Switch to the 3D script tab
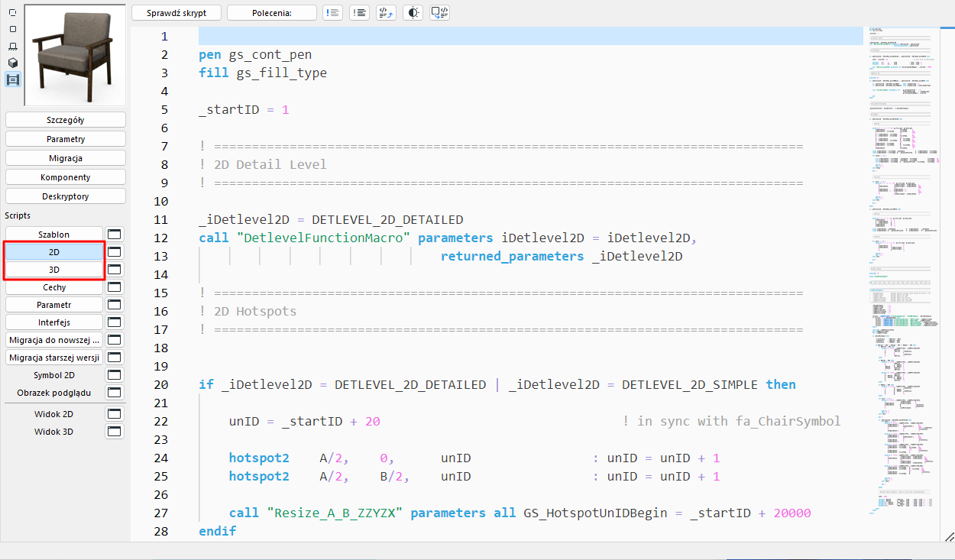Viewport: 955px width, 560px height. 53,269
